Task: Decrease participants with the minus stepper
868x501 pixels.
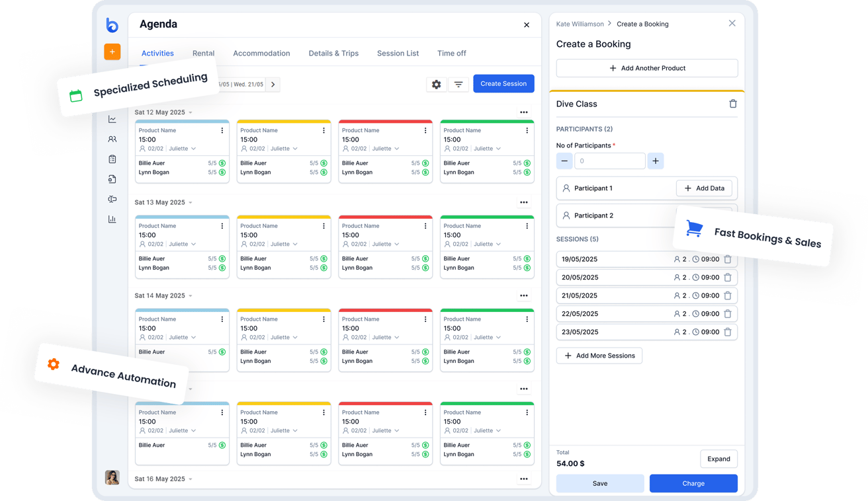Action: point(564,161)
